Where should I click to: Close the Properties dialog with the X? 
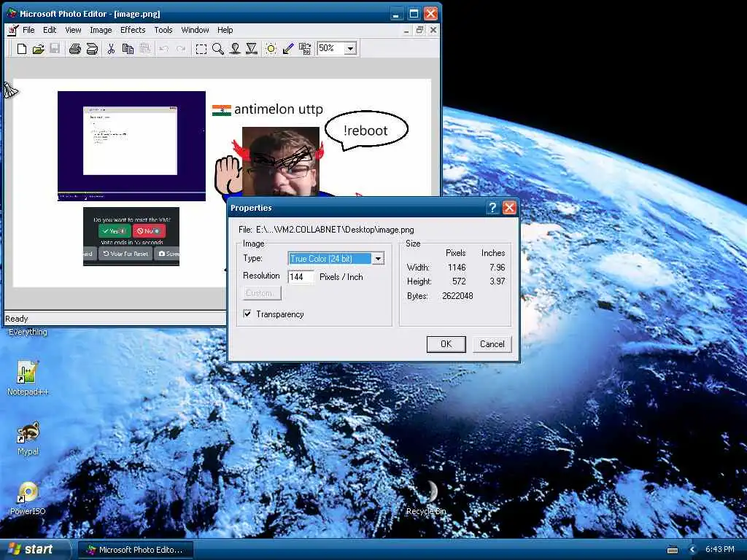[x=509, y=208]
